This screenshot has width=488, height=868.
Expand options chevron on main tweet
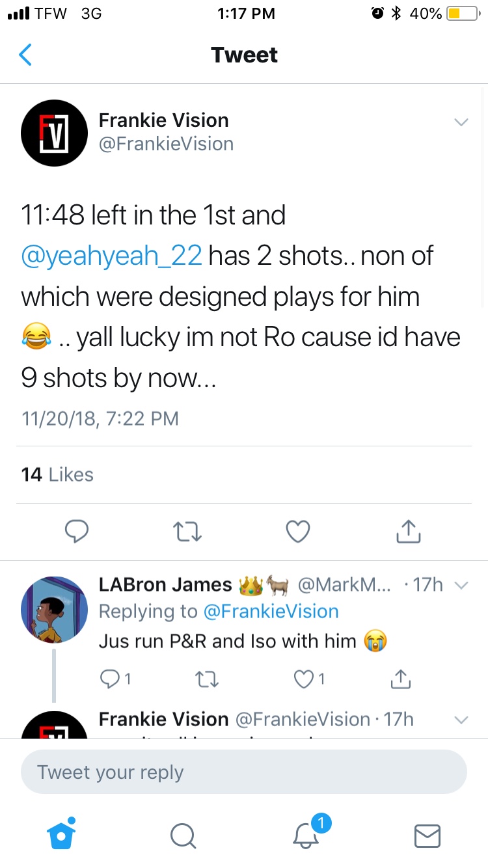tap(461, 122)
